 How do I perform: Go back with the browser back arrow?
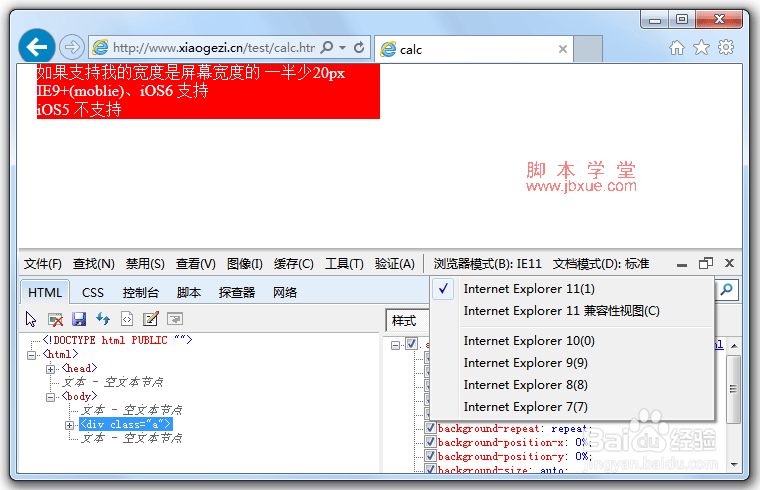(37, 47)
